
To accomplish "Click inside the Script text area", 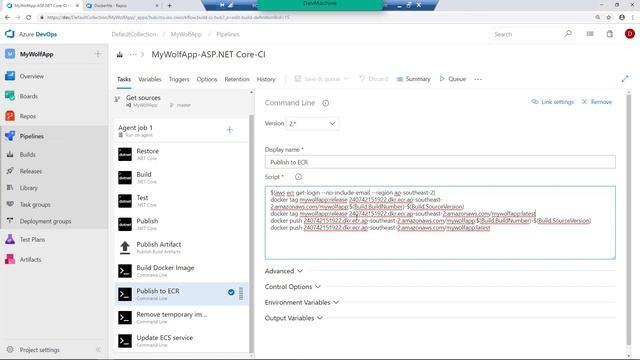I will (x=440, y=223).
